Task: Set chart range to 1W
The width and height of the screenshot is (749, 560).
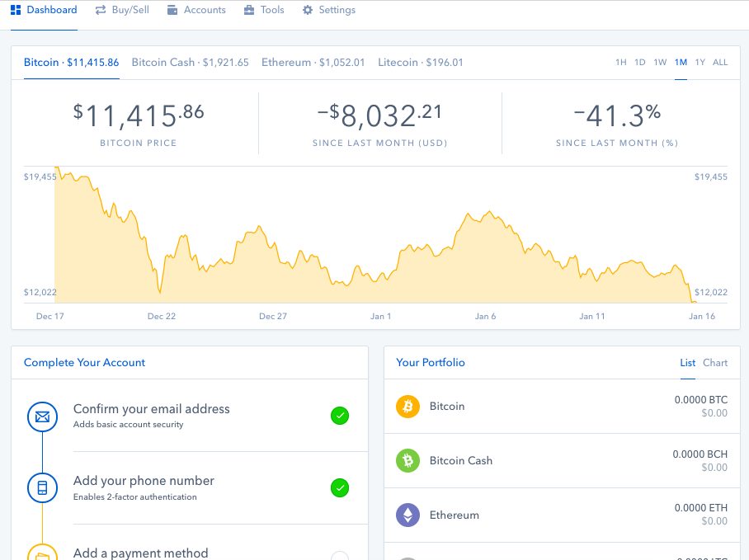Action: [x=660, y=63]
